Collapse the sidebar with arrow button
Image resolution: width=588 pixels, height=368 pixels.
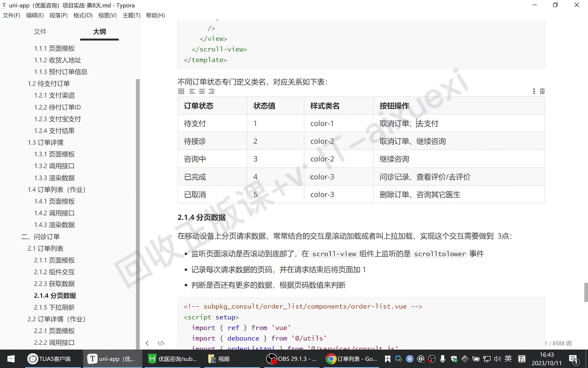point(147,343)
